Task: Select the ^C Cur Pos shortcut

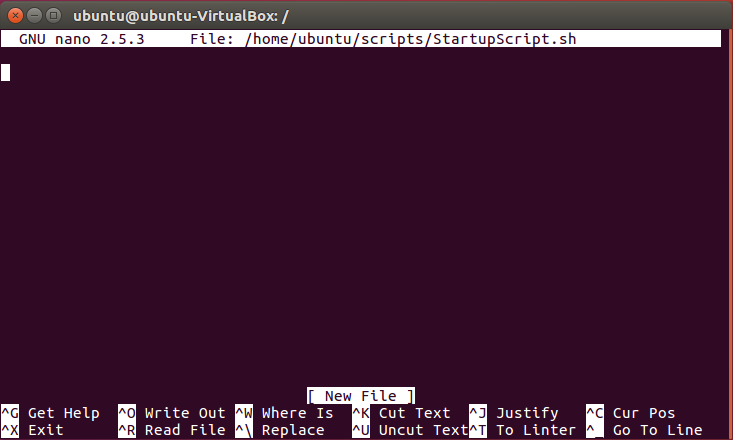Action: 631,413
